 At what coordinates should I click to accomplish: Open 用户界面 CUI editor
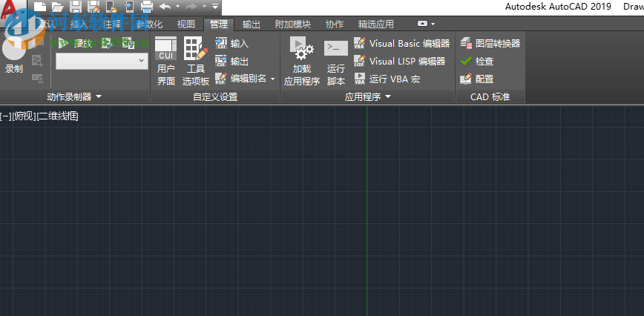[x=166, y=61]
